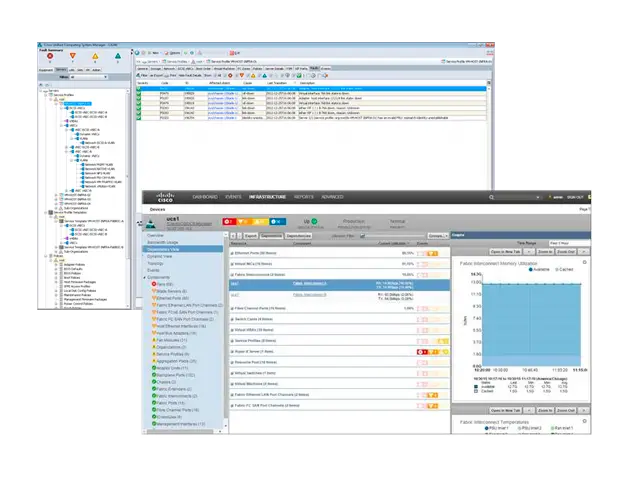Image resolution: width=640 pixels, height=480 pixels.
Task: Click the warning fault green triangle icon
Action: [x=119, y=58]
